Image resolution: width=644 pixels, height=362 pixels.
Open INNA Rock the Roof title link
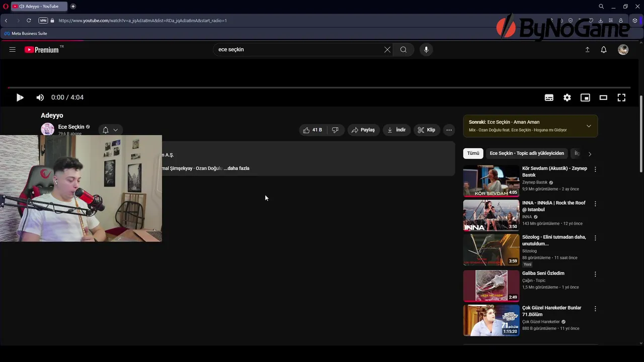coord(554,206)
